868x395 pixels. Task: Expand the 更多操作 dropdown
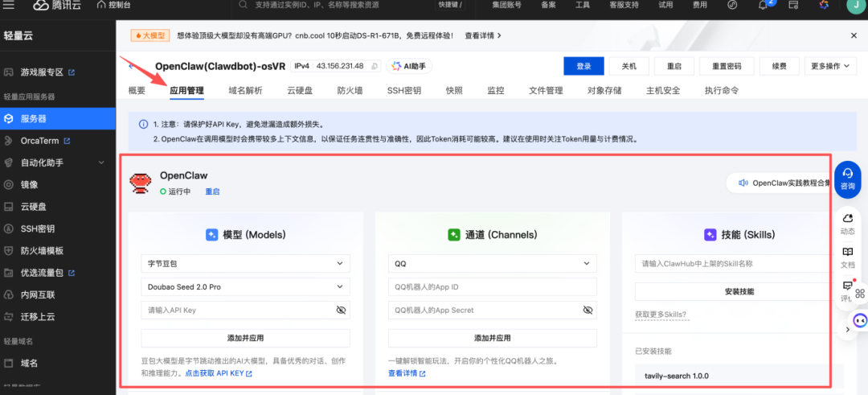pyautogui.click(x=829, y=66)
